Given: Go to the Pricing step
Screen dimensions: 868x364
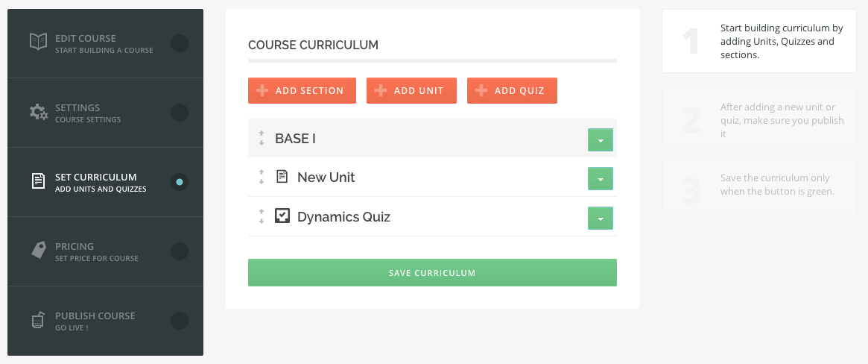Looking at the screenshot, I should pos(105,251).
